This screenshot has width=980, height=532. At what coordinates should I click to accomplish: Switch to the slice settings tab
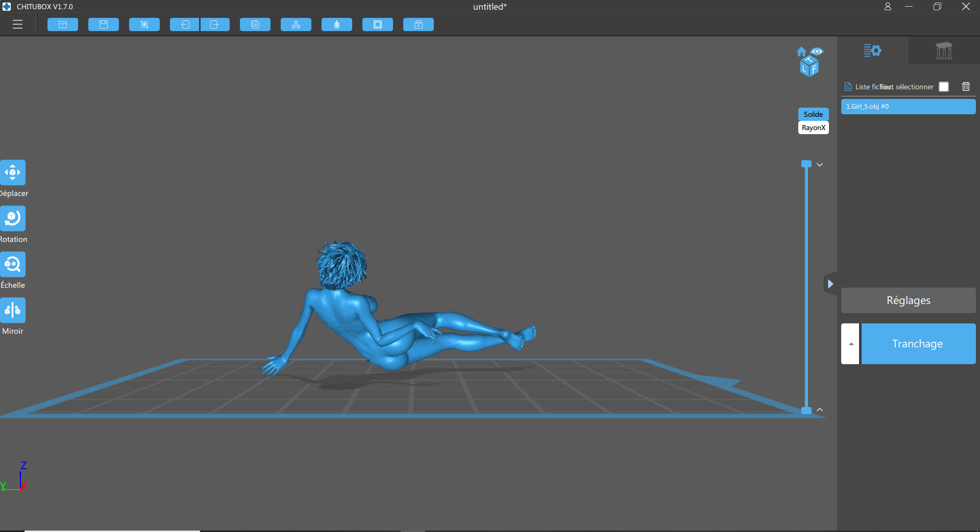click(873, 50)
